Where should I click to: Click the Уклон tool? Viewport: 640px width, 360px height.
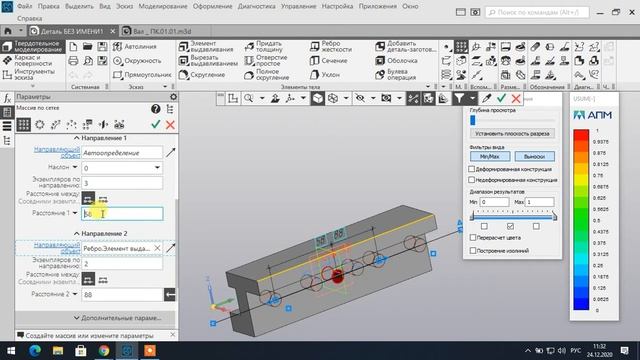tap(325, 75)
